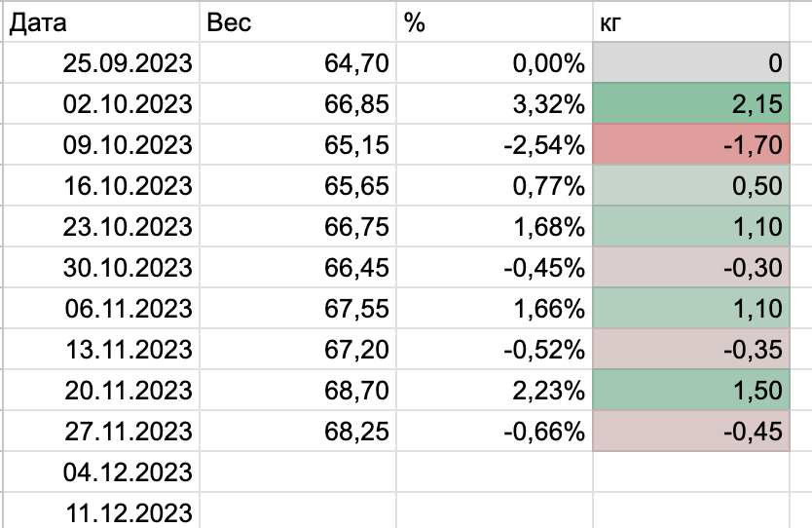Select the Дата header cell
Screen dimensions: 812x528
(x=101, y=23)
